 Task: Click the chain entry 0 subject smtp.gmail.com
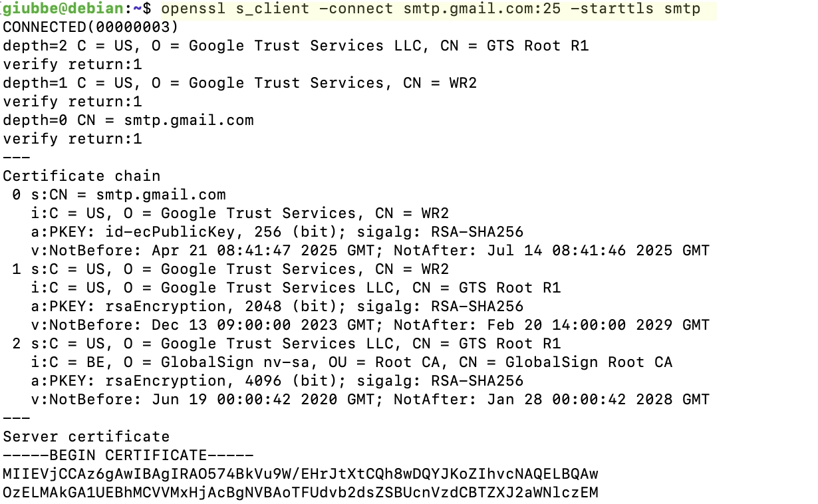click(x=128, y=195)
